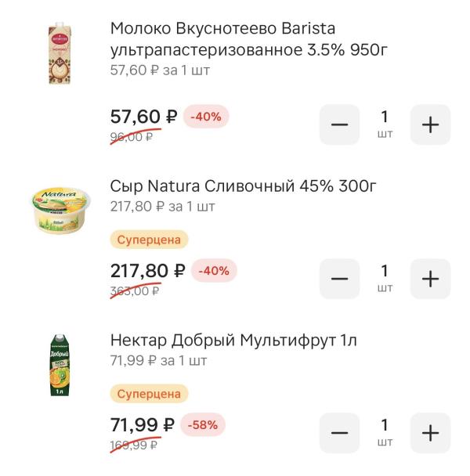The width and height of the screenshot is (470, 476).
Task: Click the 71,99 ₽ nectar price
Action: pyautogui.click(x=142, y=425)
